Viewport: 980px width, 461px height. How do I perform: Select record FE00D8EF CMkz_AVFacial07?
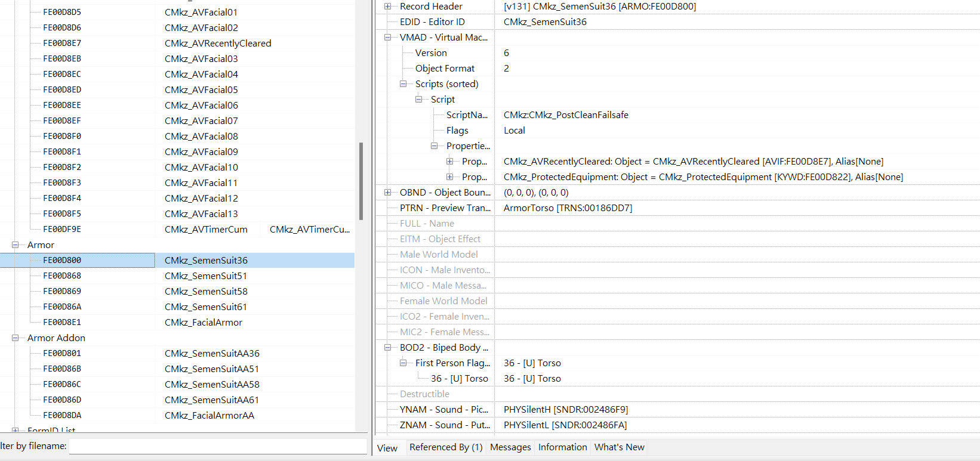tap(177, 121)
